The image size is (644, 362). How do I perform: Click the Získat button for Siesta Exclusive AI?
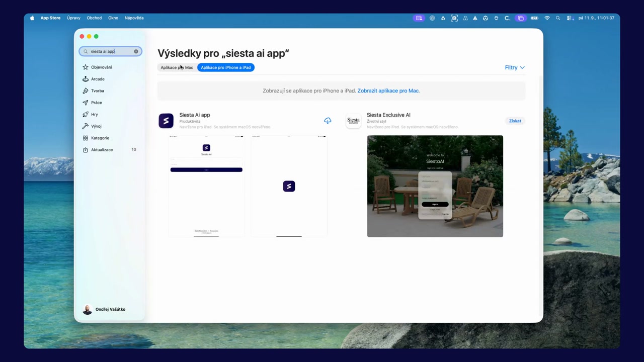[x=515, y=121]
